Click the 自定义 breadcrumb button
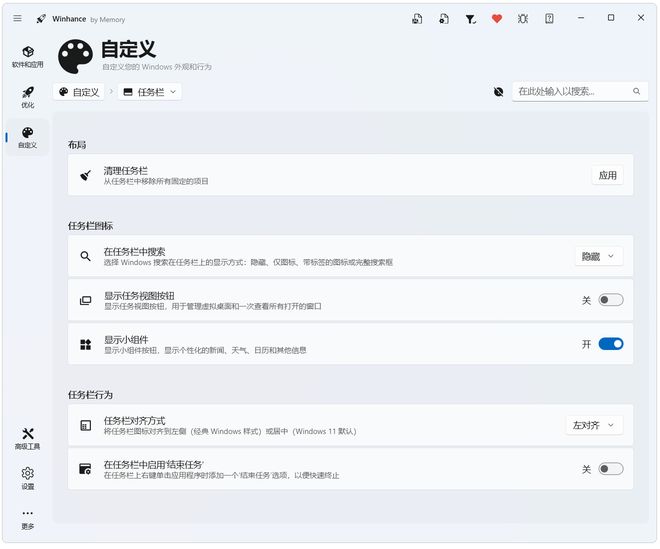 [79, 92]
